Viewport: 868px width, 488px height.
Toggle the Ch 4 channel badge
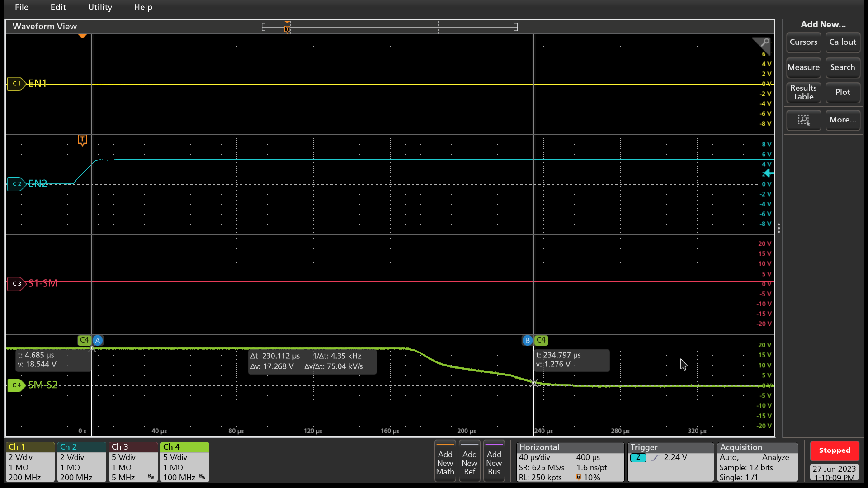[x=184, y=462]
